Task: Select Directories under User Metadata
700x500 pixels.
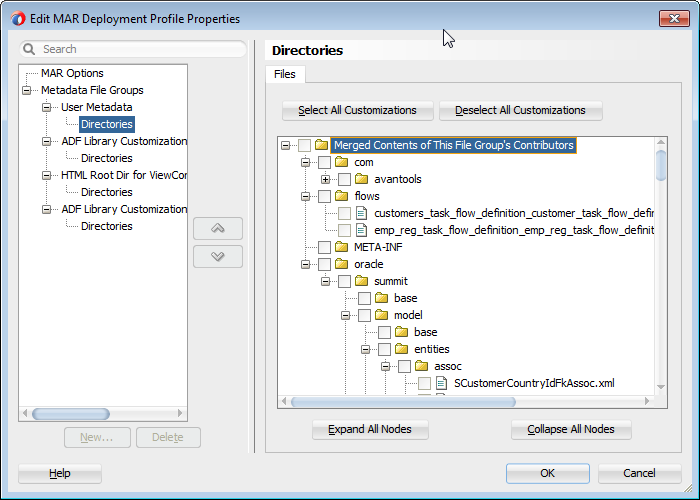Action: (107, 124)
